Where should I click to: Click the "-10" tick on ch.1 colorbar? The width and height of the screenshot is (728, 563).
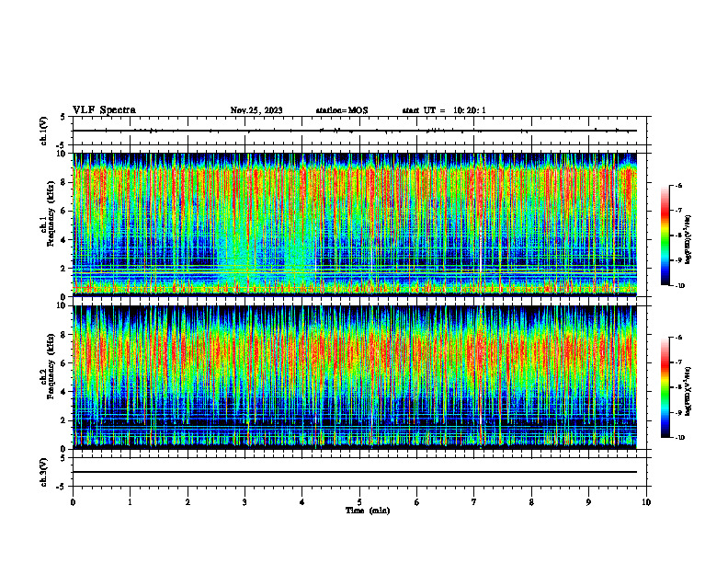coord(680,286)
